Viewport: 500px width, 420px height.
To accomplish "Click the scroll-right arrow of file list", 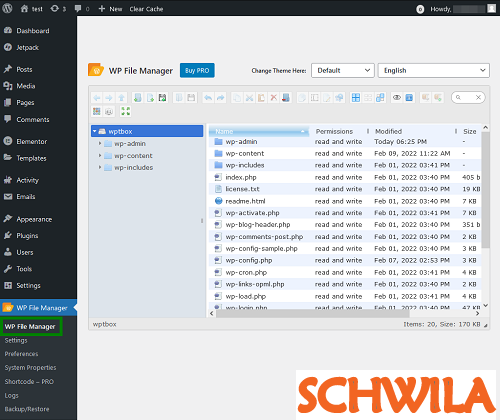I will 477,313.
